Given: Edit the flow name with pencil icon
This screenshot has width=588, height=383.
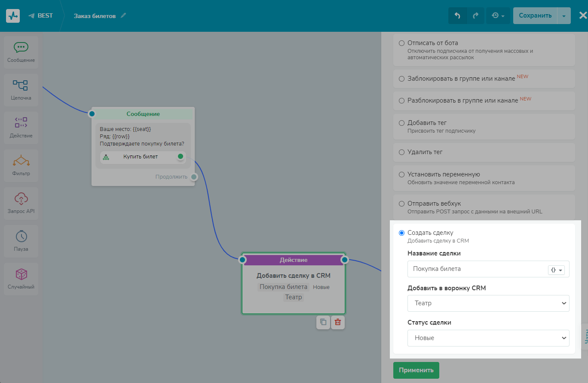Looking at the screenshot, I should point(124,15).
